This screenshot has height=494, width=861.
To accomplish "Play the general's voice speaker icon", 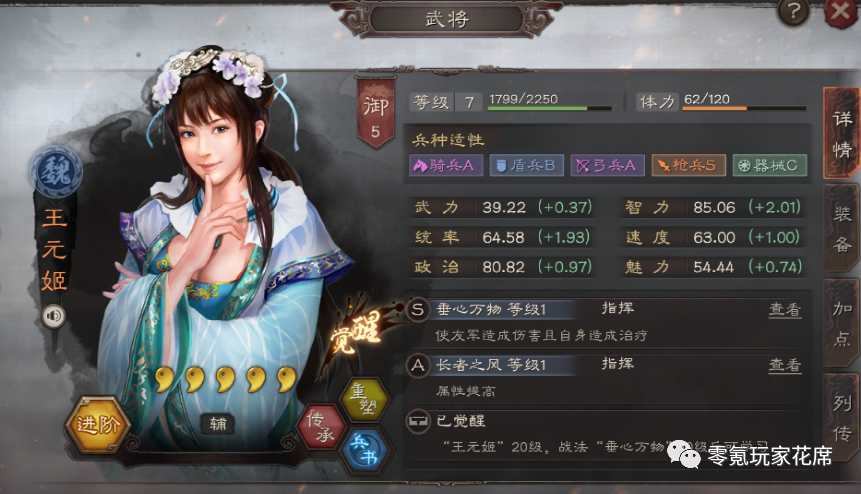I will 53,316.
